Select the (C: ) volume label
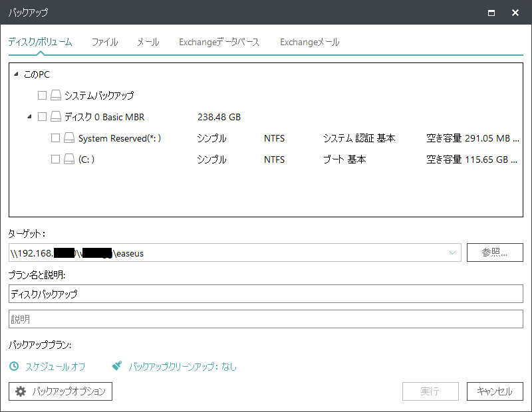 tap(86, 159)
